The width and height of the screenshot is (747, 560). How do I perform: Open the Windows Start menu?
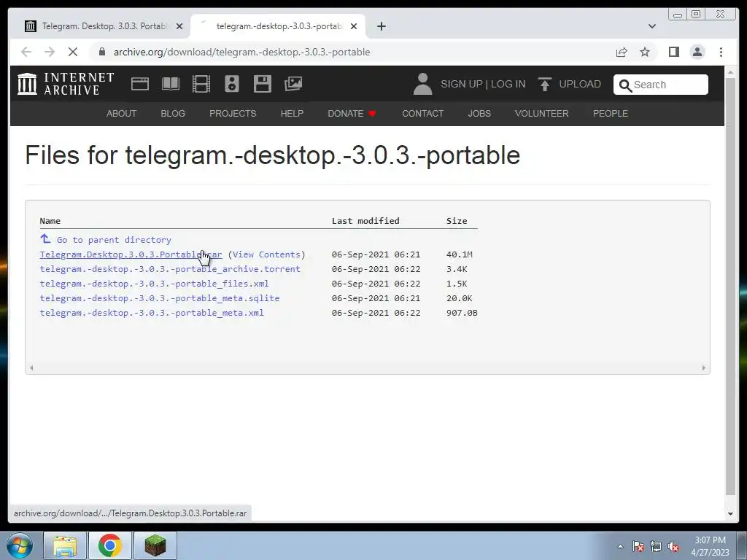pyautogui.click(x=19, y=545)
